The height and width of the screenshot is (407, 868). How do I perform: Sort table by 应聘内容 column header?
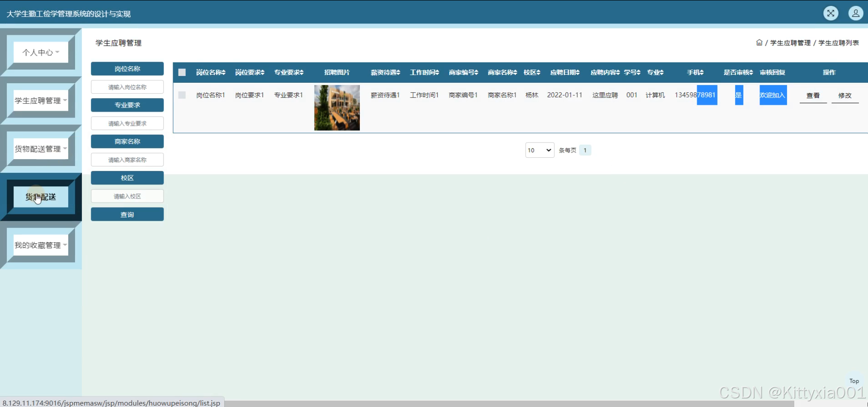coord(605,72)
